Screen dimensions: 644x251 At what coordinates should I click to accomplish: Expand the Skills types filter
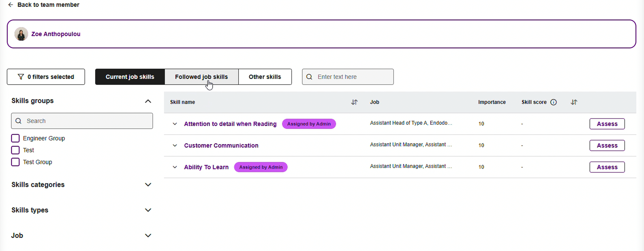coord(148,210)
